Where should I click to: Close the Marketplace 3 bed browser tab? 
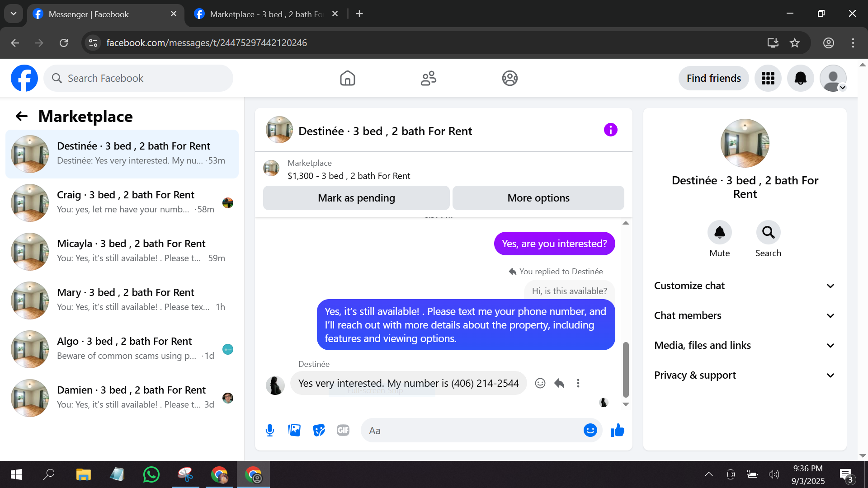(x=335, y=14)
